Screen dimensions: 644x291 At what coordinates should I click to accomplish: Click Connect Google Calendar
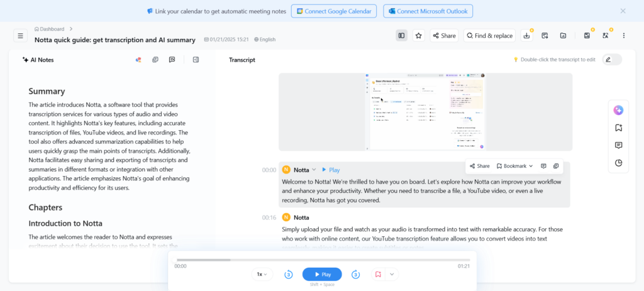(334, 11)
